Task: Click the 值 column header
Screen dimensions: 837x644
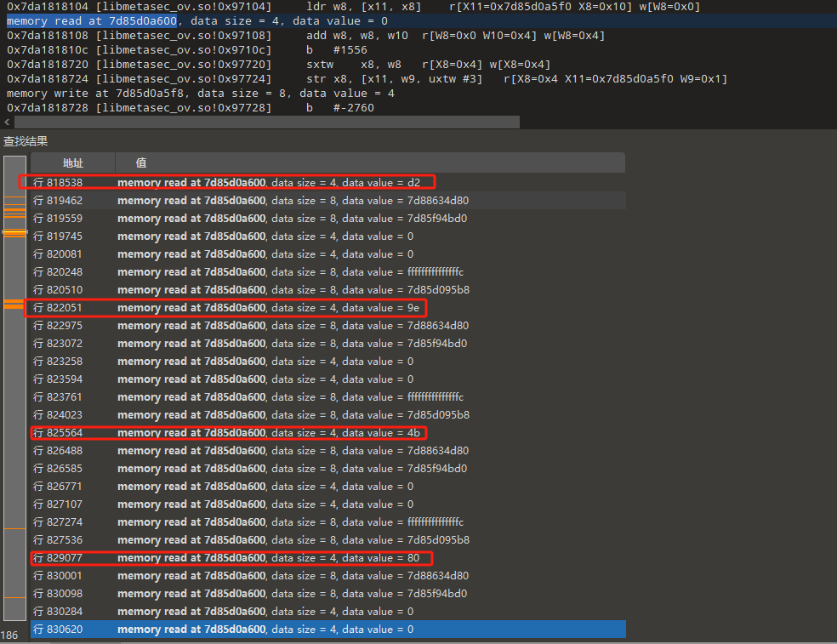Action: click(x=141, y=162)
